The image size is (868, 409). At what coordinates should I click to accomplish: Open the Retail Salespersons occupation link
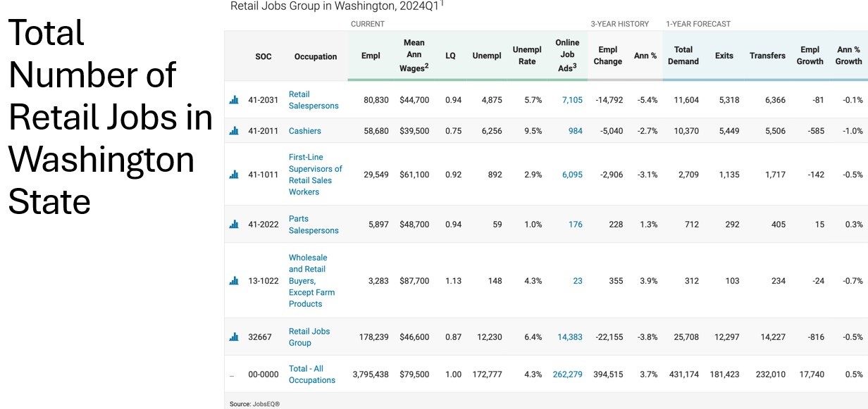(314, 100)
